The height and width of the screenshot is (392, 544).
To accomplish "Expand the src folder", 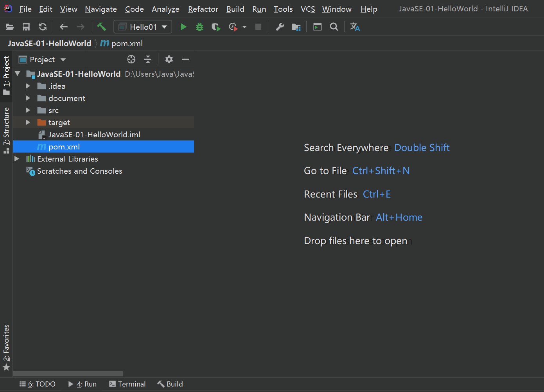I will pos(28,110).
